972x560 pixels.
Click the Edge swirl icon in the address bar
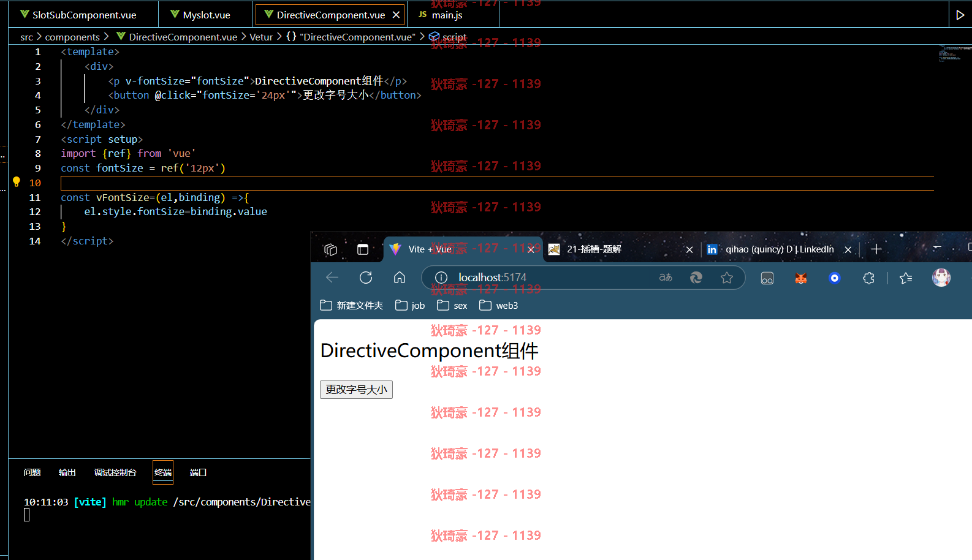coord(696,278)
